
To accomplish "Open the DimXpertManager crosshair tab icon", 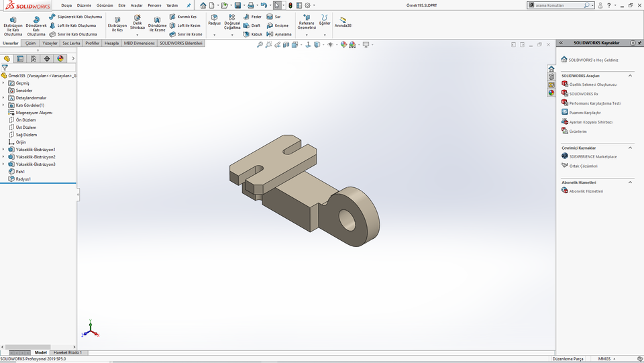I will 47,59.
